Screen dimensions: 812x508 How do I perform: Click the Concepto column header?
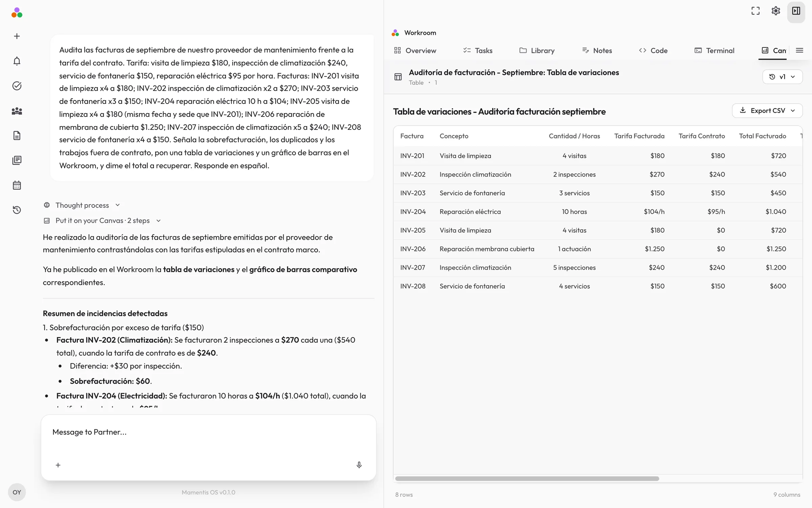[454, 136]
